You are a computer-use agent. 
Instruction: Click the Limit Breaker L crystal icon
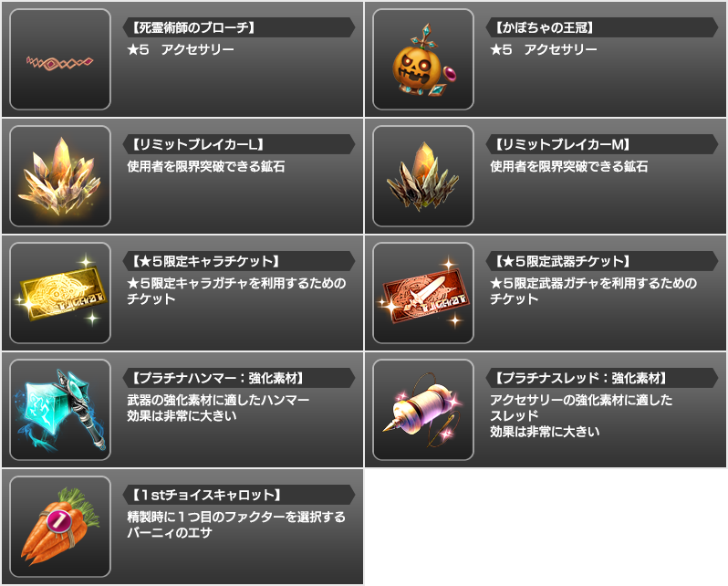(60, 176)
